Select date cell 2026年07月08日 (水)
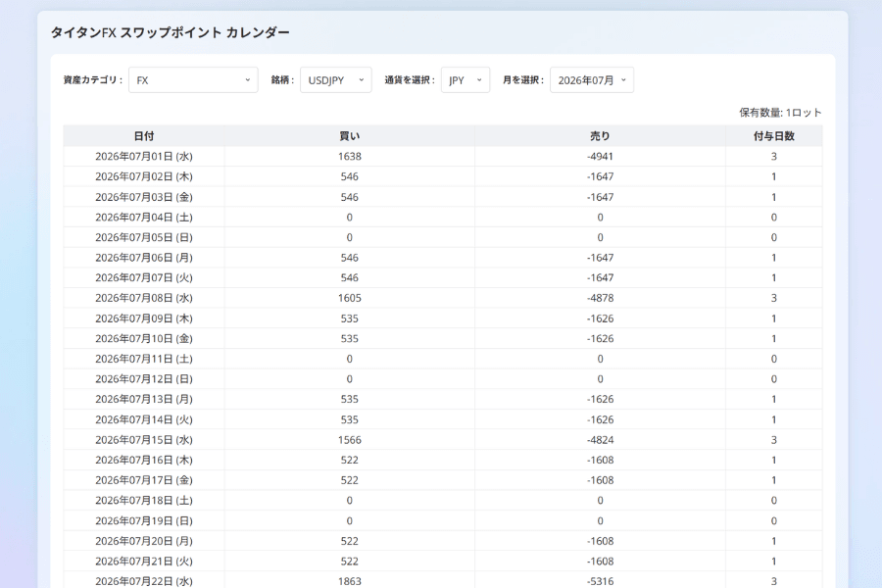 [144, 298]
